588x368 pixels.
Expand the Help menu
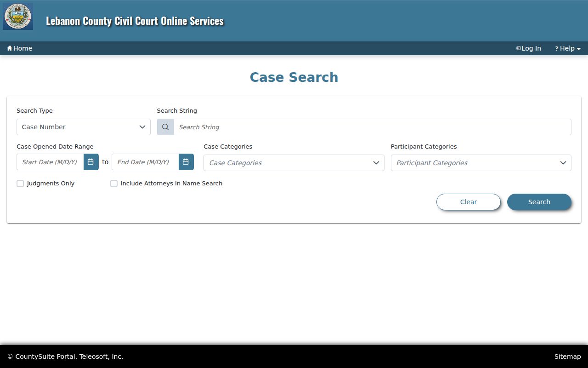coord(568,48)
